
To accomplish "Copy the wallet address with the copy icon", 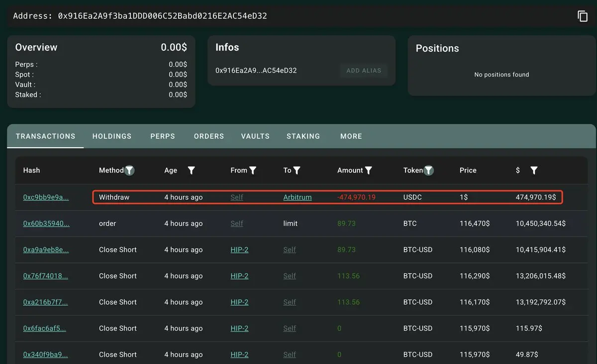I will point(583,16).
